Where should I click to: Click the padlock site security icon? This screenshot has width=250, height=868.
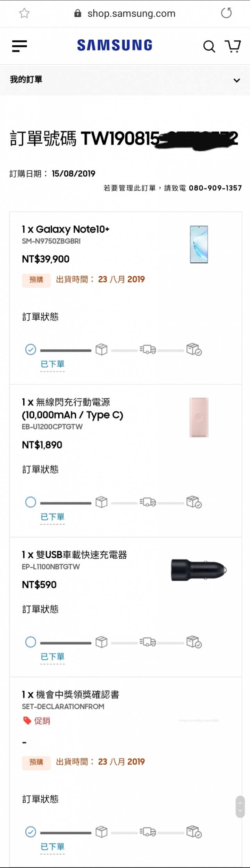78,14
